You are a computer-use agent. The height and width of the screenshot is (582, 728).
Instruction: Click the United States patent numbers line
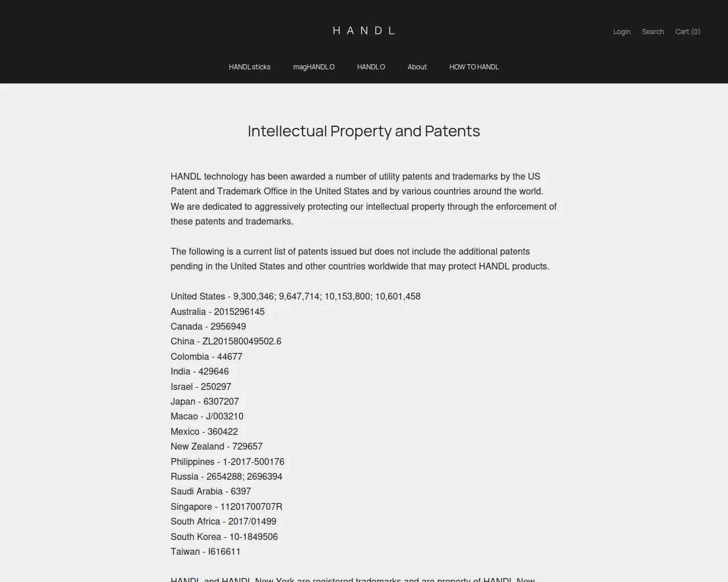[295, 296]
